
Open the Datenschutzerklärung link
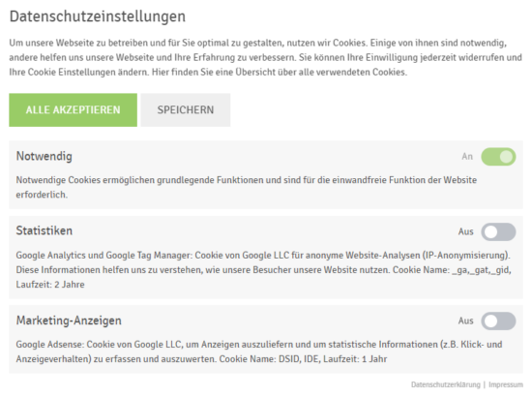[x=446, y=384]
